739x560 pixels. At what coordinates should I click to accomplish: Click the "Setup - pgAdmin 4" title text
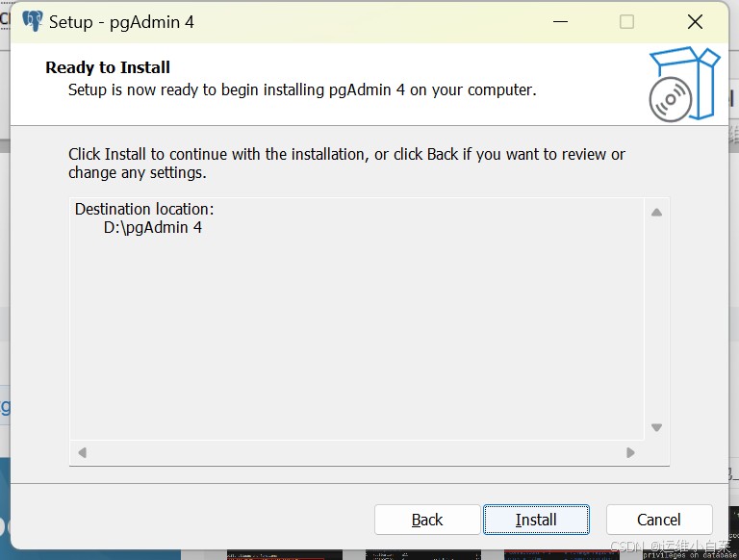(x=122, y=21)
